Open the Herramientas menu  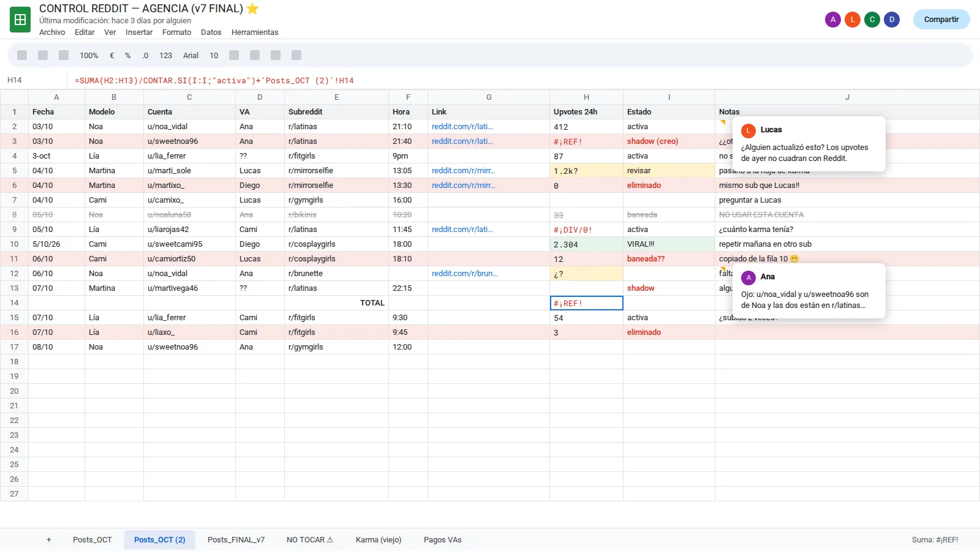pos(255,32)
